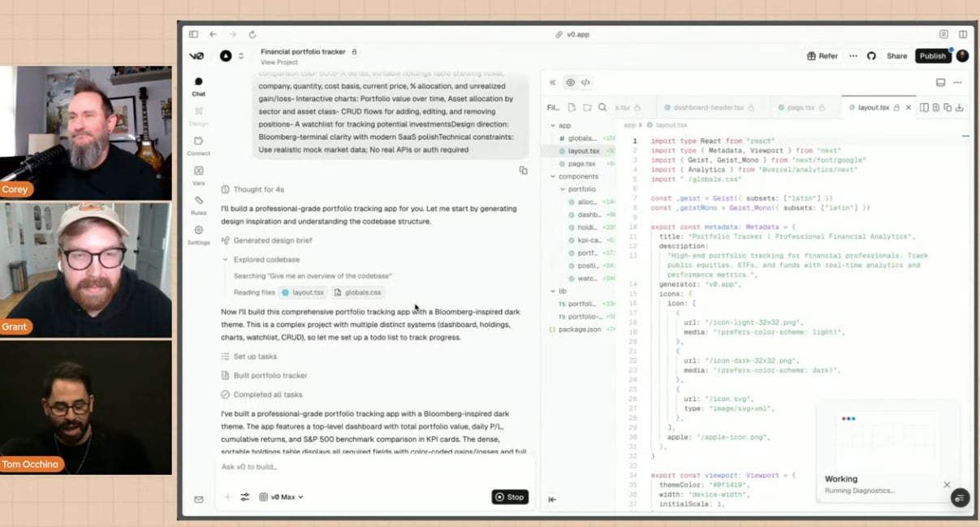The image size is (980, 527).
Task: Open the Connect sidebar section
Action: (198, 146)
